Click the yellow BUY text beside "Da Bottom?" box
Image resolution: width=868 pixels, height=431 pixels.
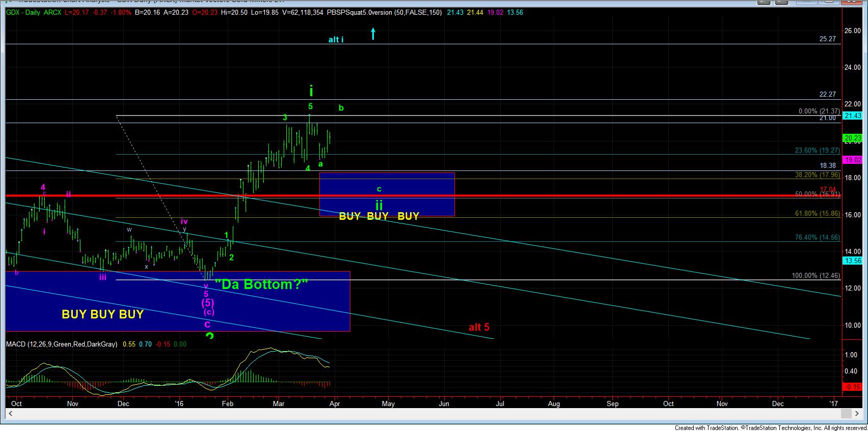(x=102, y=314)
